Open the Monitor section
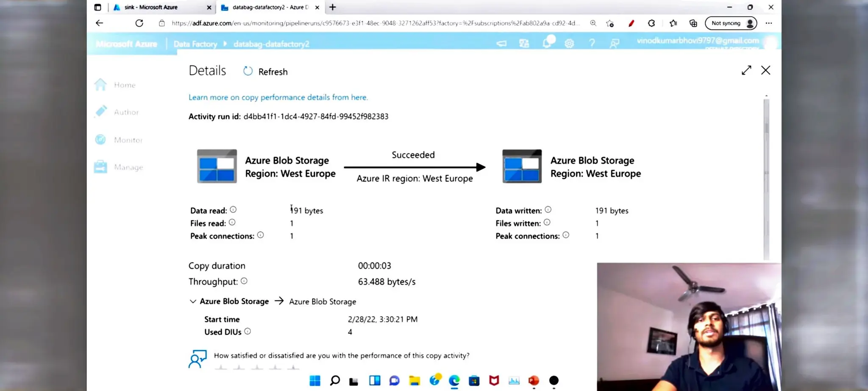868x391 pixels. pos(119,140)
